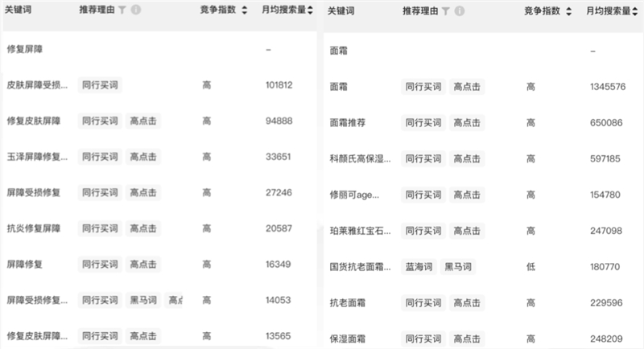Select the 黑马词 tag in the 国货抗老面霜 row

tap(458, 267)
